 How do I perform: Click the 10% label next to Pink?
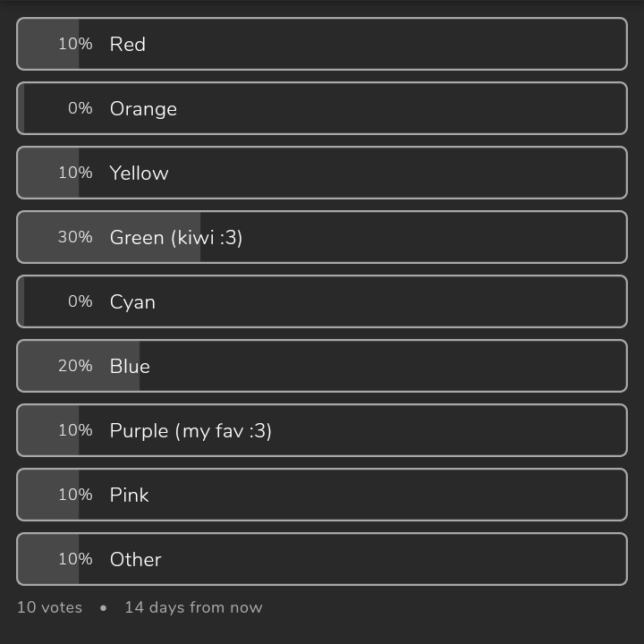pos(75,495)
